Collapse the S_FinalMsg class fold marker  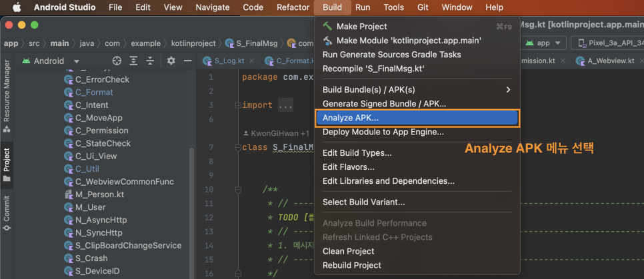coord(237,147)
